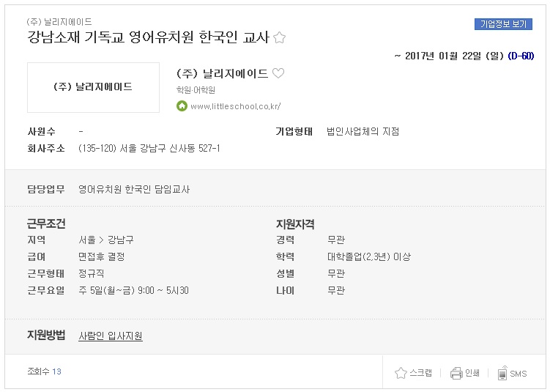Click the 조회수 13 view count
The width and height of the screenshot is (550, 392).
(44, 371)
